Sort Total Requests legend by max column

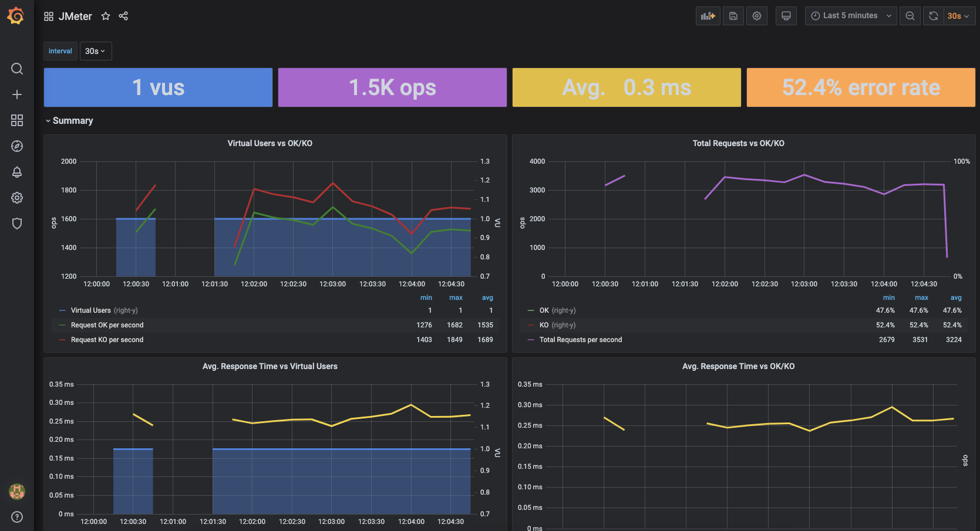coord(922,297)
